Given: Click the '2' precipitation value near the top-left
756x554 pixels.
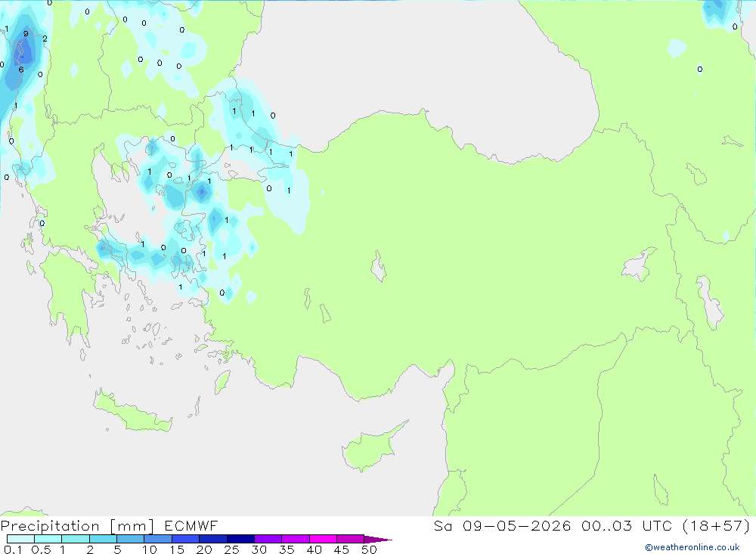Looking at the screenshot, I should click(x=45, y=39).
